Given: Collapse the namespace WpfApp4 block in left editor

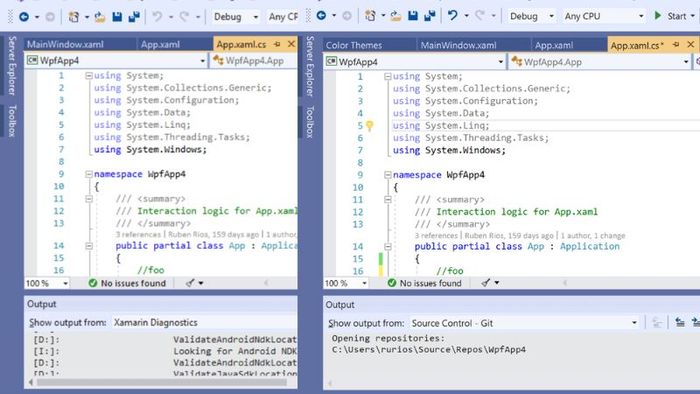Looking at the screenshot, I should 88,174.
